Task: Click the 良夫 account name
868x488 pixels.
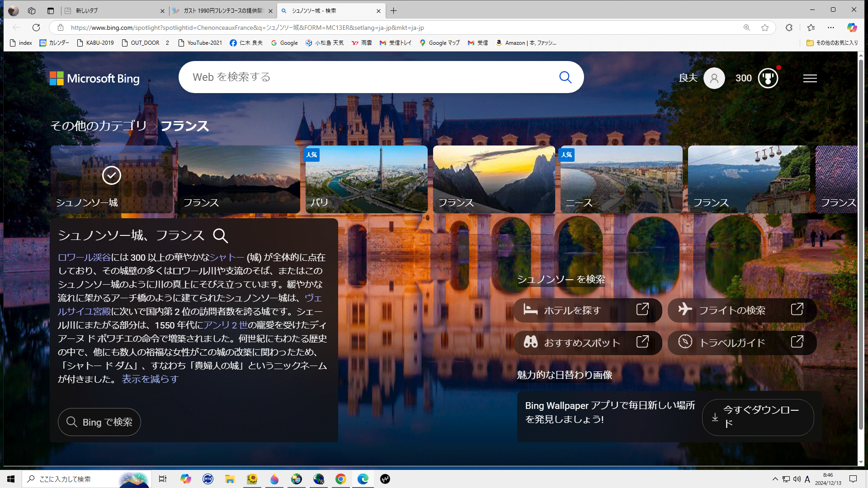Action: point(688,78)
